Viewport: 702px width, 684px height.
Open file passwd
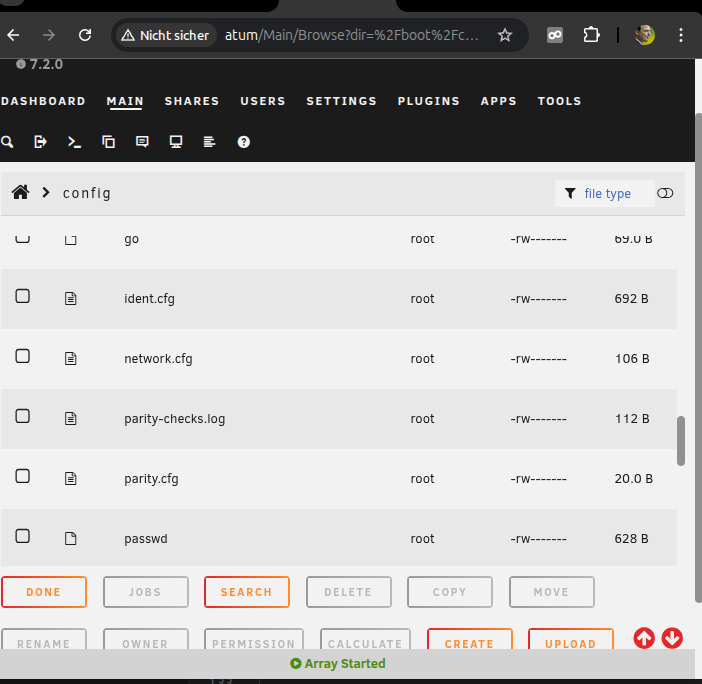coord(146,539)
